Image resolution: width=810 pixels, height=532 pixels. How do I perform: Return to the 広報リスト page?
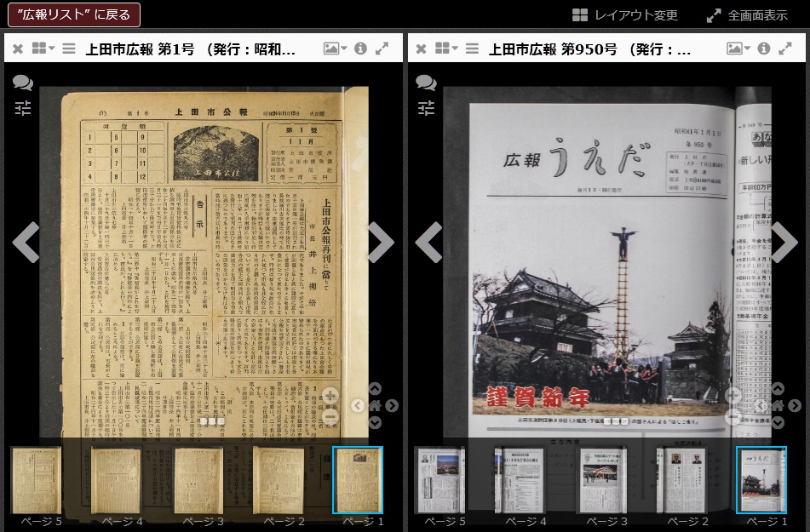click(74, 14)
